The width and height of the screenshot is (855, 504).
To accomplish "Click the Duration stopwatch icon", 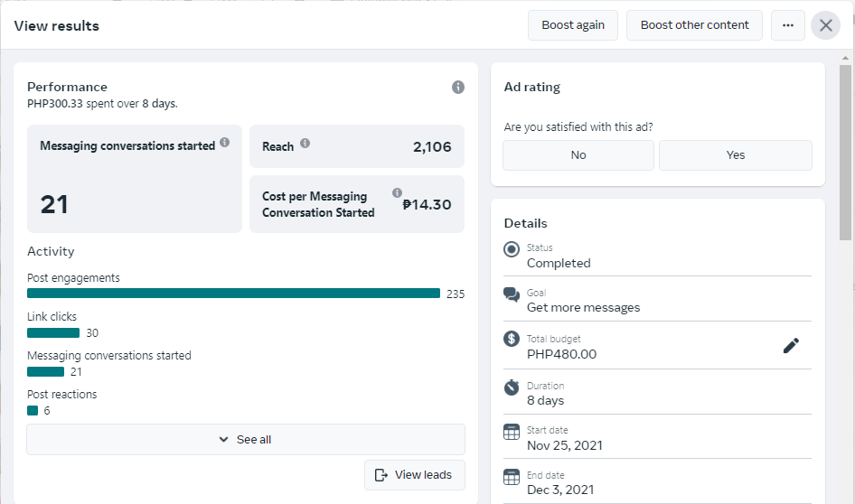I will click(x=512, y=387).
